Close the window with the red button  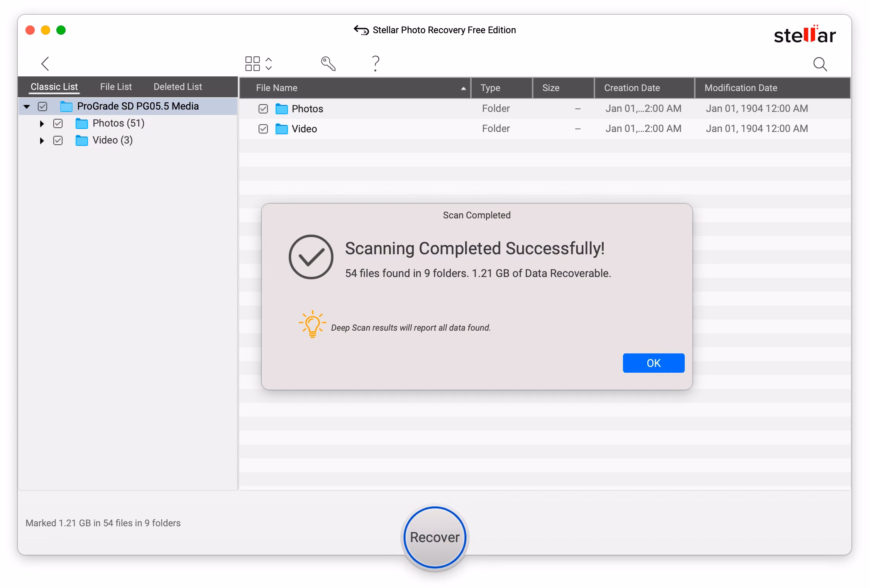point(30,30)
